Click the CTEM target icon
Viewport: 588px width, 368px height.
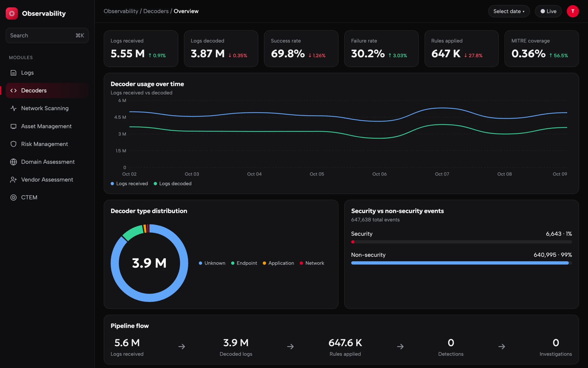pos(13,197)
